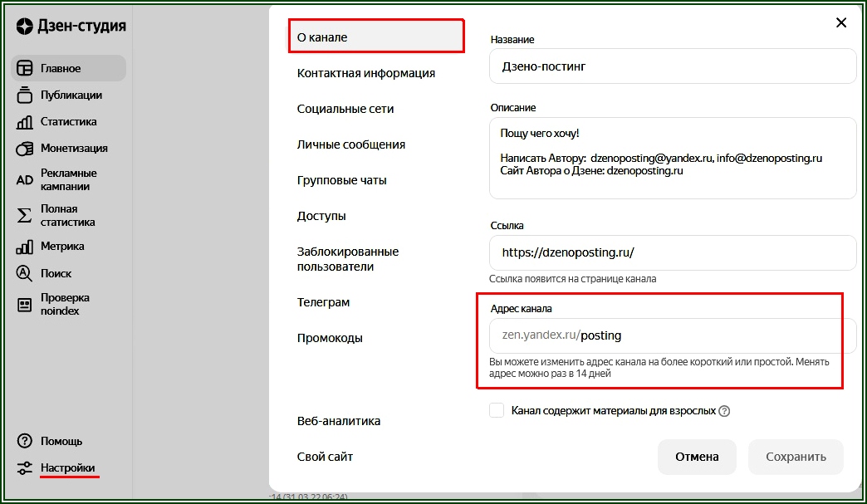Click the Сохранить button
Image resolution: width=867 pixels, height=504 pixels.
(x=796, y=457)
